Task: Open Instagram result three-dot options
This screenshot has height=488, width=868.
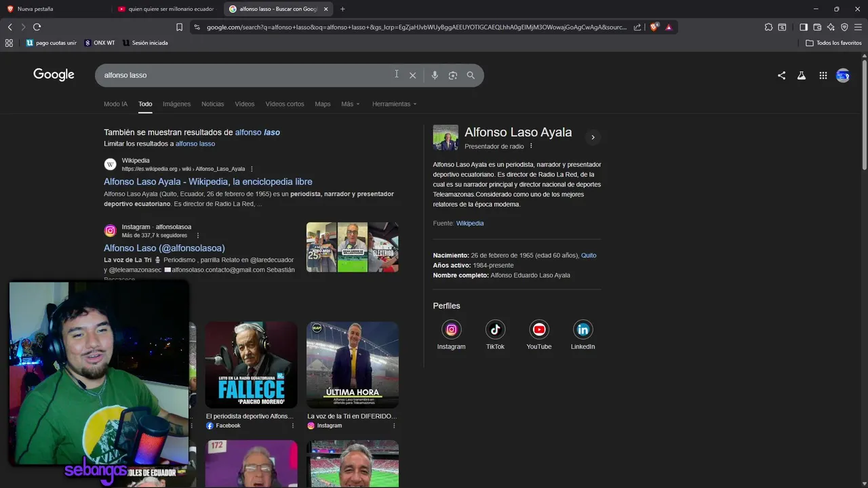Action: point(198,235)
